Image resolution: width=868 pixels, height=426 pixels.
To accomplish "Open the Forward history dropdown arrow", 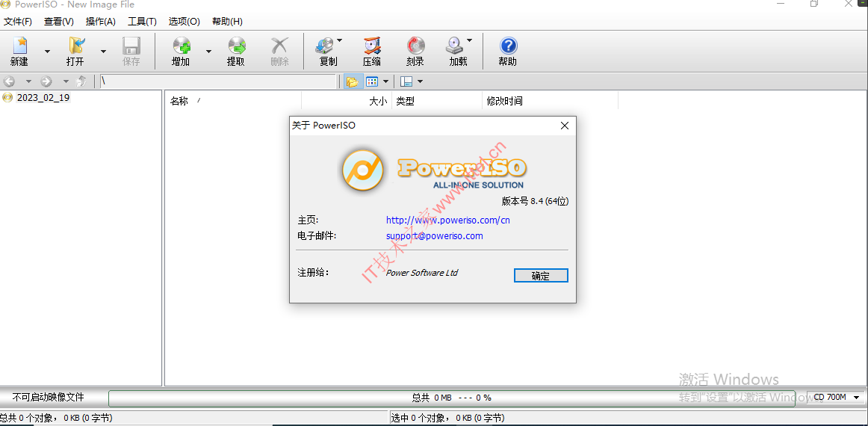I will pyautogui.click(x=65, y=81).
